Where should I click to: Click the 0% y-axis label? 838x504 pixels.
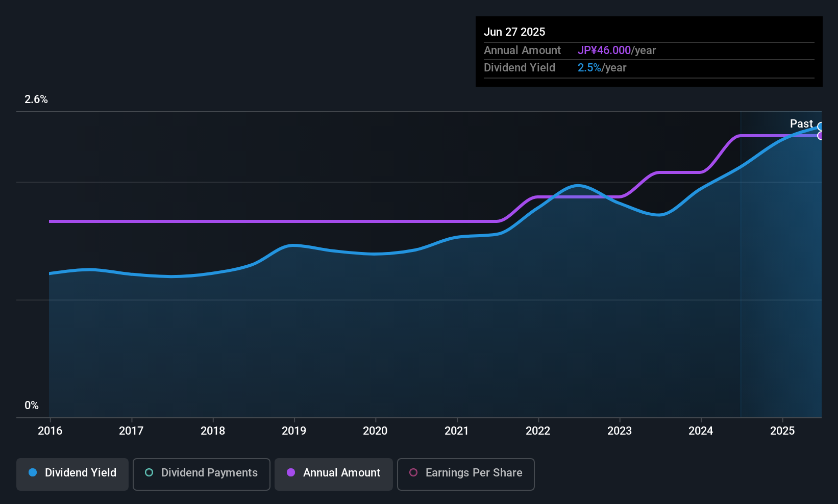[x=32, y=406]
